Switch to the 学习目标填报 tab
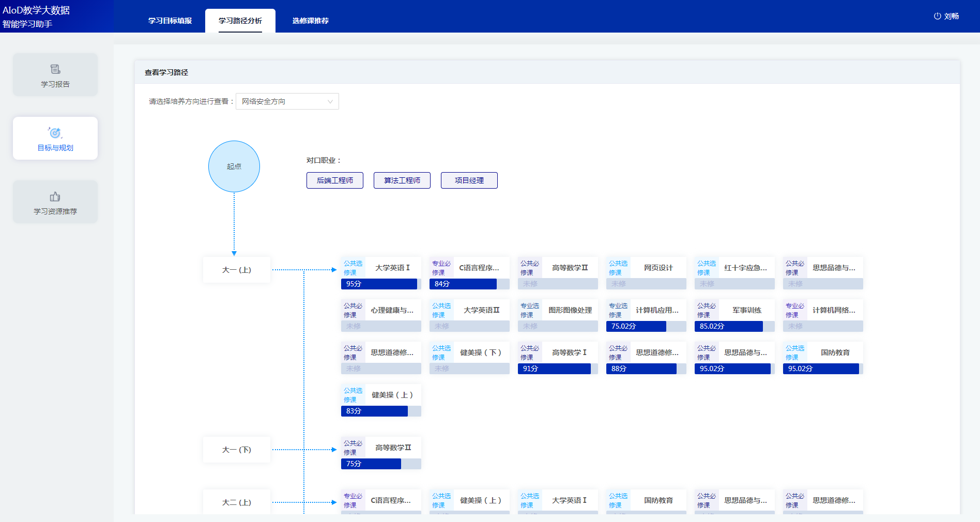The image size is (980, 522). click(x=170, y=21)
